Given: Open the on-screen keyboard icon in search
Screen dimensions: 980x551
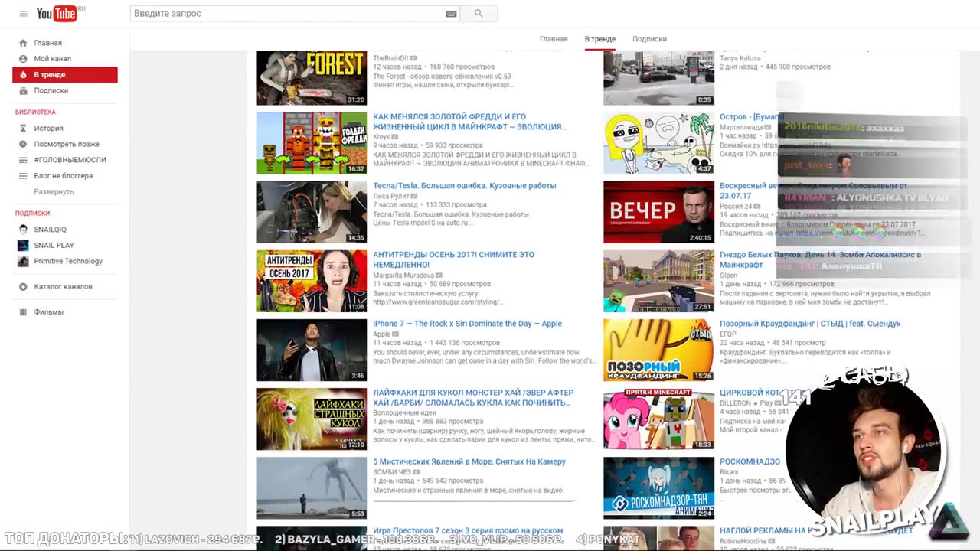Looking at the screenshot, I should pos(451,14).
